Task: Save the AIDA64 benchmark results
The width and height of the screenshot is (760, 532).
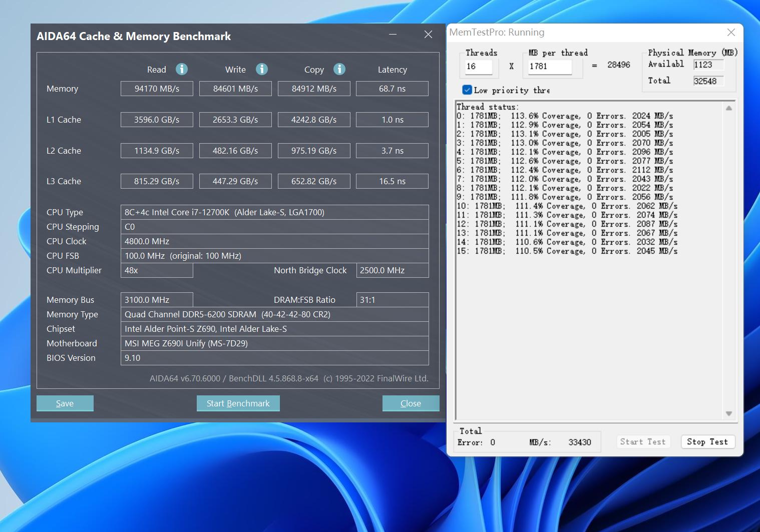Action: coord(65,403)
